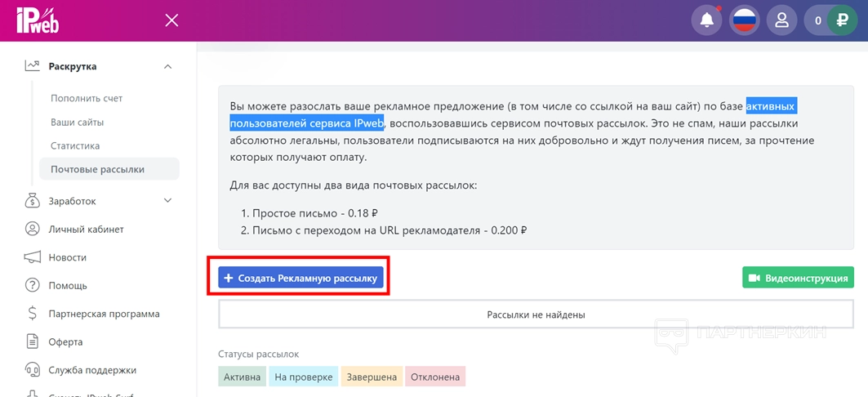This screenshot has height=397, width=868.
Task: Close the sidebar with the X icon
Action: click(x=172, y=20)
